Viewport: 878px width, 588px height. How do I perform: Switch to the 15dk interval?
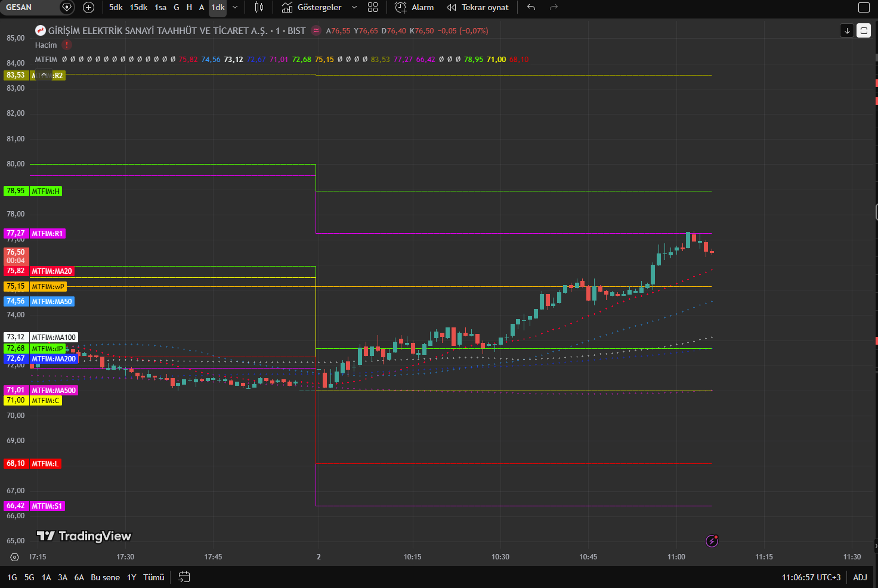(x=138, y=8)
